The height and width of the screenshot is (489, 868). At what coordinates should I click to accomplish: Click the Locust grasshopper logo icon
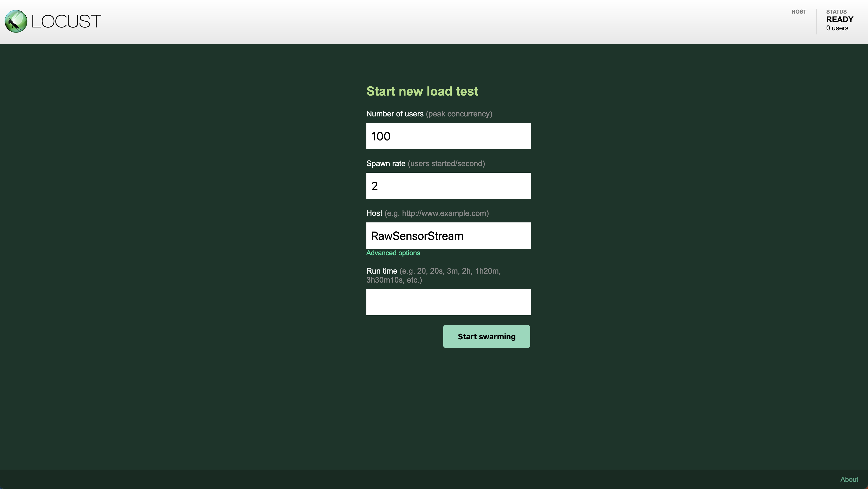coord(16,21)
